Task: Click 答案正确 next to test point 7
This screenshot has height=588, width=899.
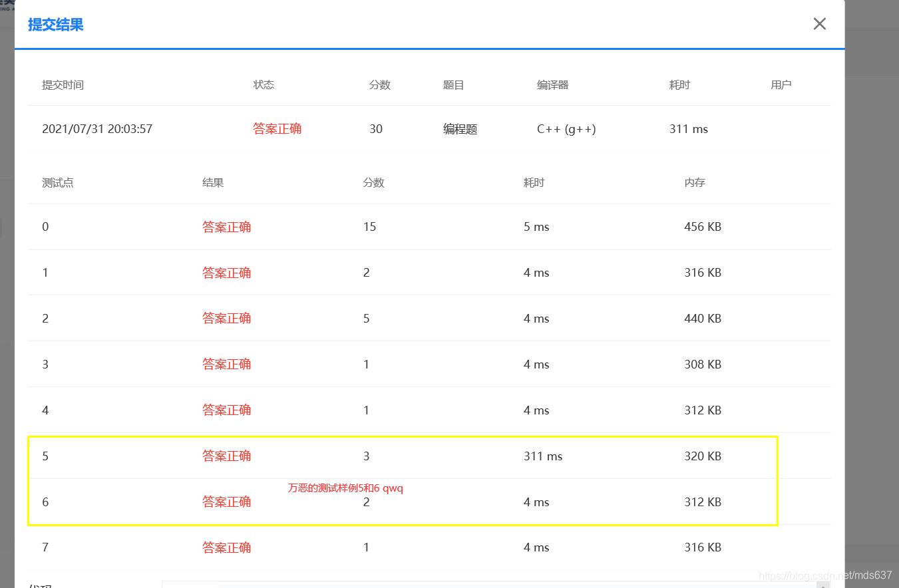Action: pyautogui.click(x=227, y=547)
